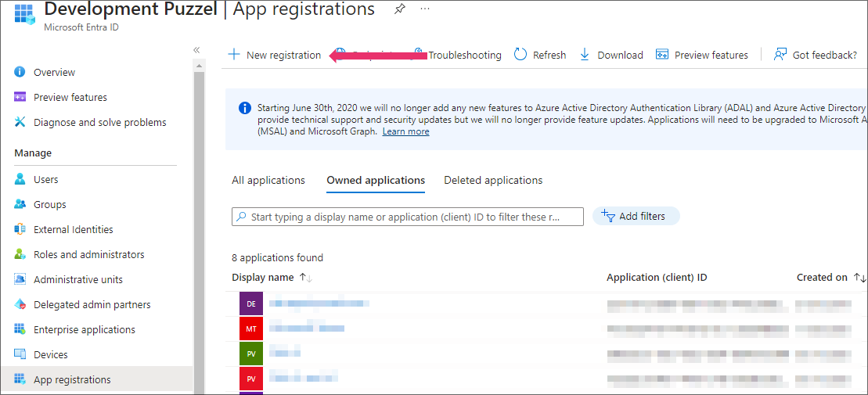Click the info icon in the ADAL banner
The width and height of the screenshot is (868, 395).
[245, 107]
